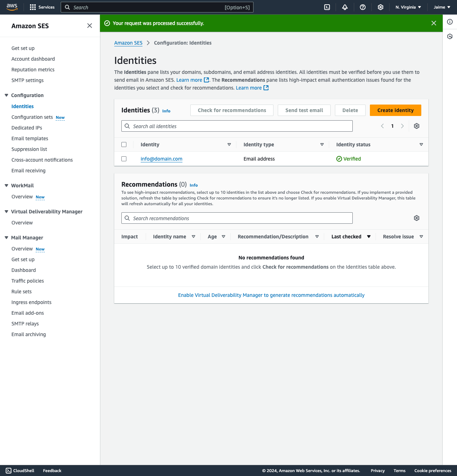Open Identities table preferences gear

417,126
